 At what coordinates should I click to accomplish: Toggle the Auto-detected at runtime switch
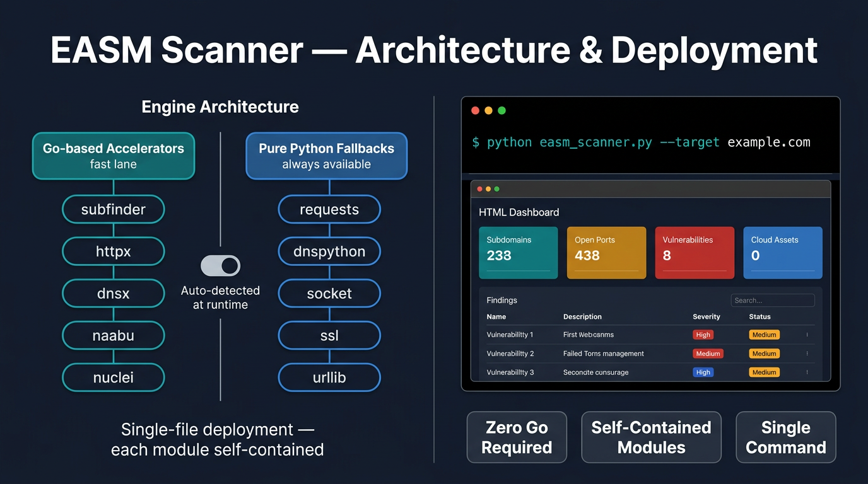(220, 265)
